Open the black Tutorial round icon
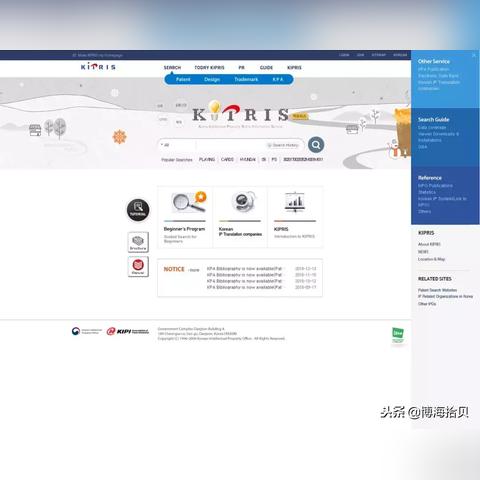This screenshot has width=480, height=480. (138, 210)
